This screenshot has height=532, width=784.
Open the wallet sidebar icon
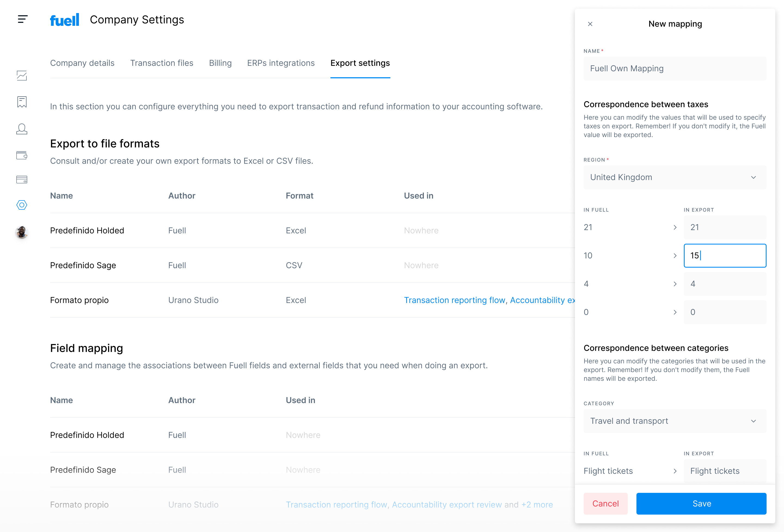[22, 155]
